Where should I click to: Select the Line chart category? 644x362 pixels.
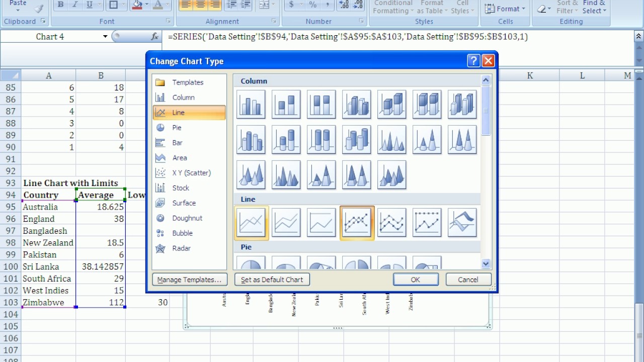pos(189,113)
